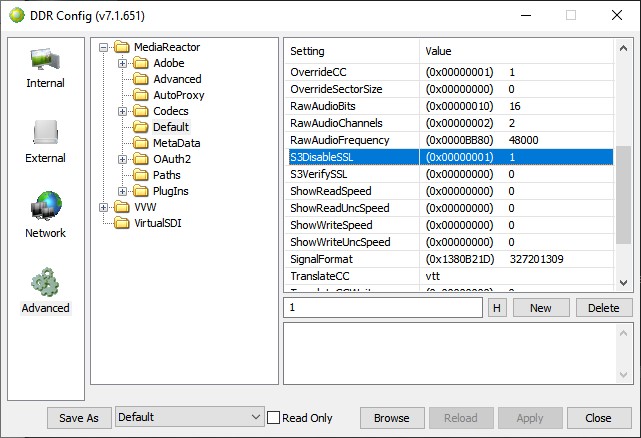The width and height of the screenshot is (641, 438).
Task: Expand the OAuth2 tree node
Action: [122, 159]
